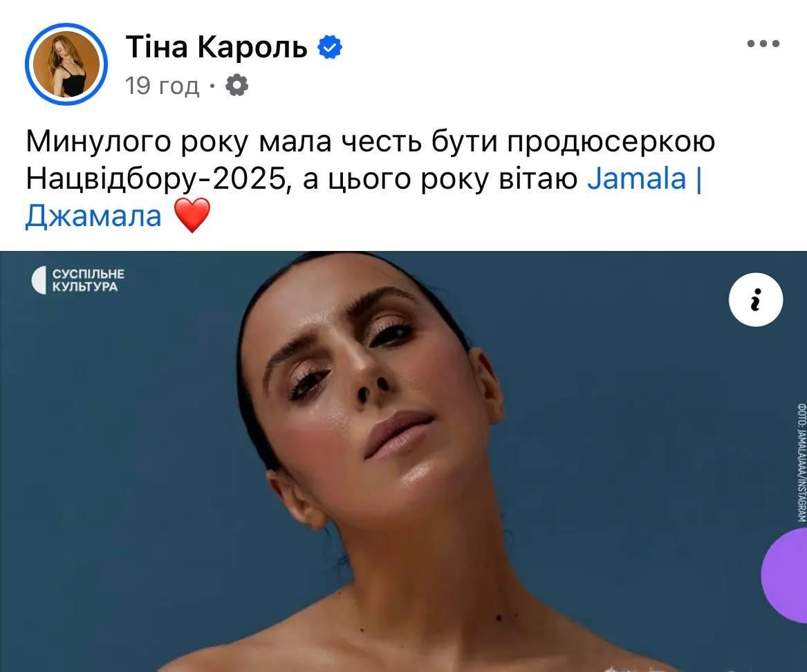Open the Тіна Кароль profile name

(216, 47)
